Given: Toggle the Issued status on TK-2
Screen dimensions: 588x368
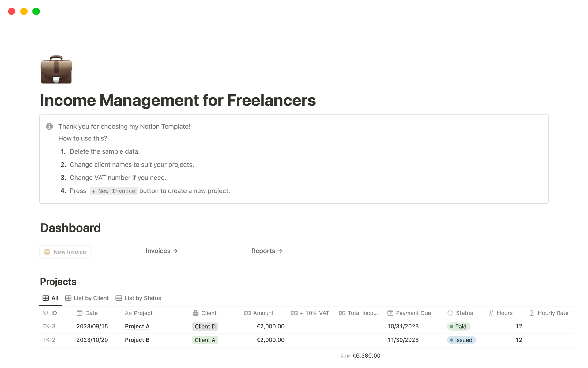Looking at the screenshot, I should (x=463, y=339).
